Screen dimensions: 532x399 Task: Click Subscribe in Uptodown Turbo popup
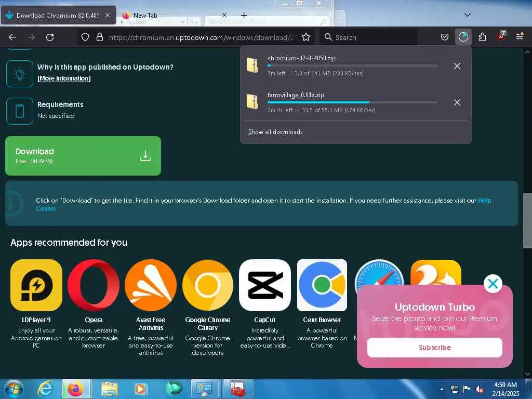coord(435,348)
